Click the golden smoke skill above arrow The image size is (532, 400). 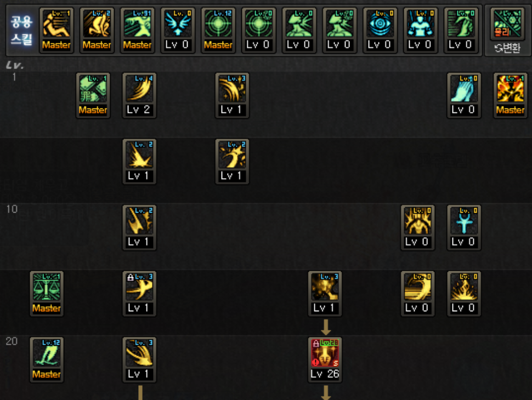[x=325, y=294]
